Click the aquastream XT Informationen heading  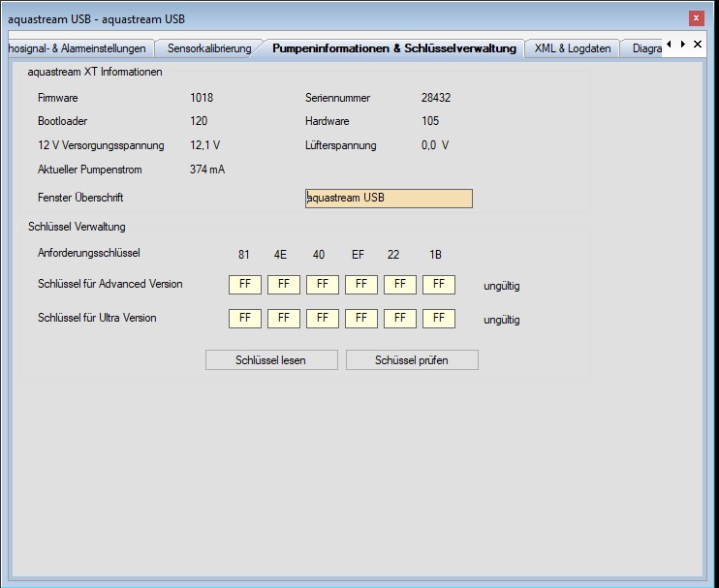coord(95,72)
